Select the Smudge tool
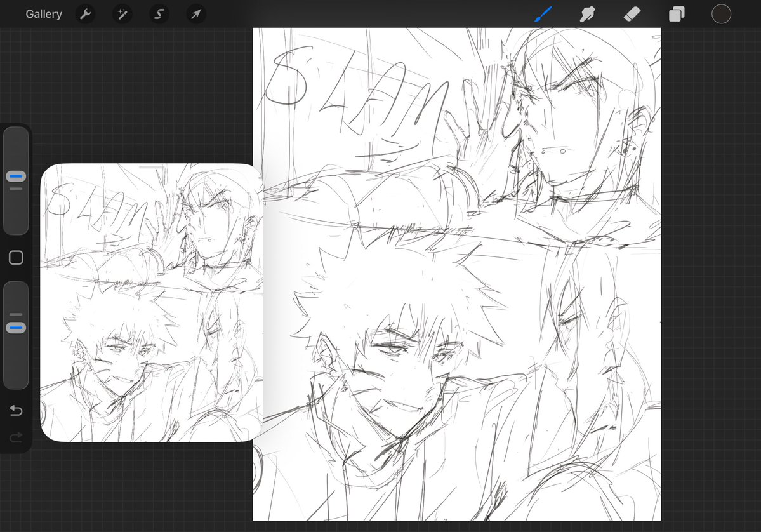This screenshot has width=761, height=532. coord(588,14)
